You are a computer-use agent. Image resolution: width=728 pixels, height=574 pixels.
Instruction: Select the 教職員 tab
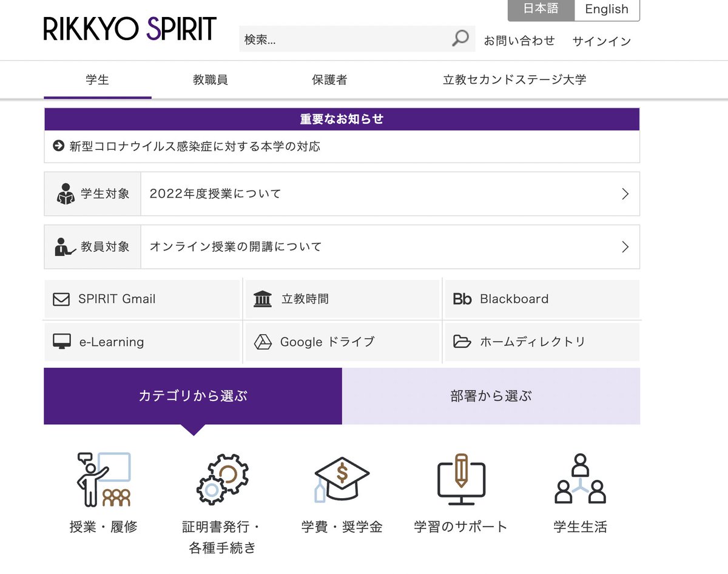coord(211,79)
